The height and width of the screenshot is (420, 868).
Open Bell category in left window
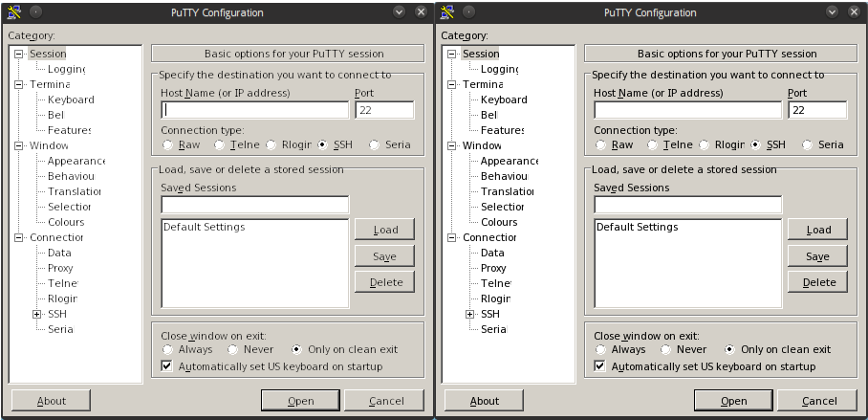tap(55, 115)
